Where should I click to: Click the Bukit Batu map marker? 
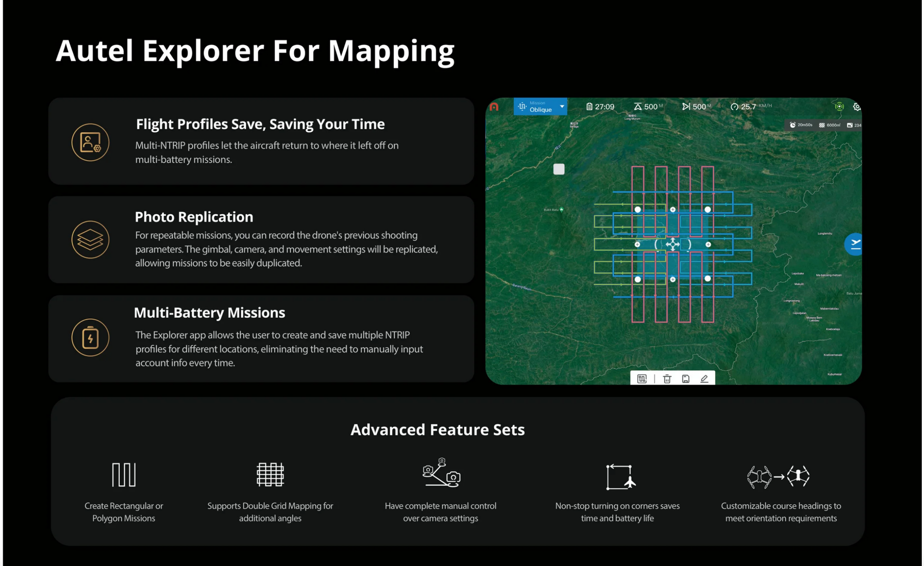pyautogui.click(x=561, y=209)
